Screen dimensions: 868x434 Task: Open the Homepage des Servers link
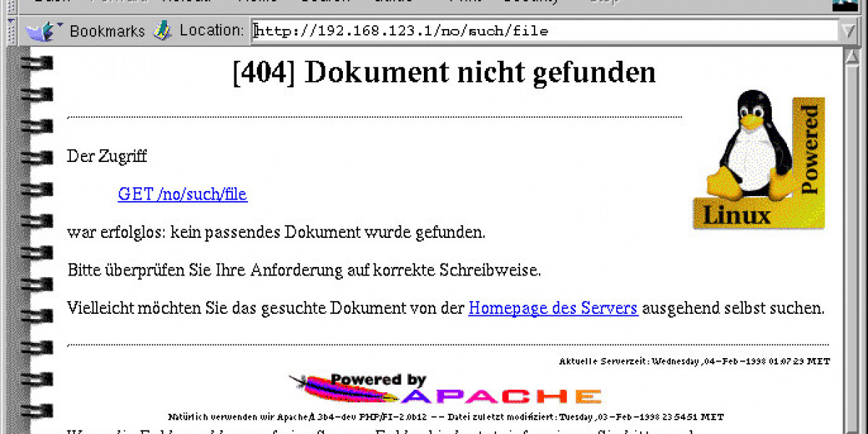coord(553,308)
